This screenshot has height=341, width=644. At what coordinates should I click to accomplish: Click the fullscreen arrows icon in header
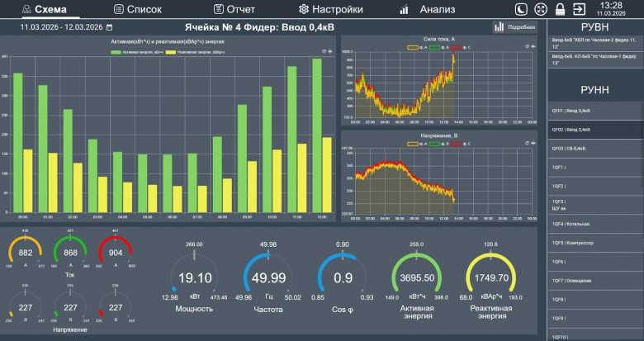(x=542, y=10)
